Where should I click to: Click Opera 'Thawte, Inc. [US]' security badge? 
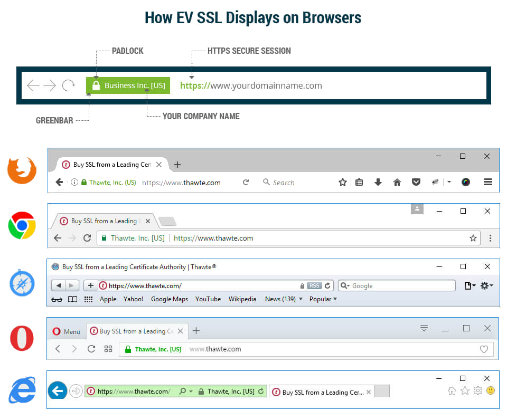pos(153,349)
